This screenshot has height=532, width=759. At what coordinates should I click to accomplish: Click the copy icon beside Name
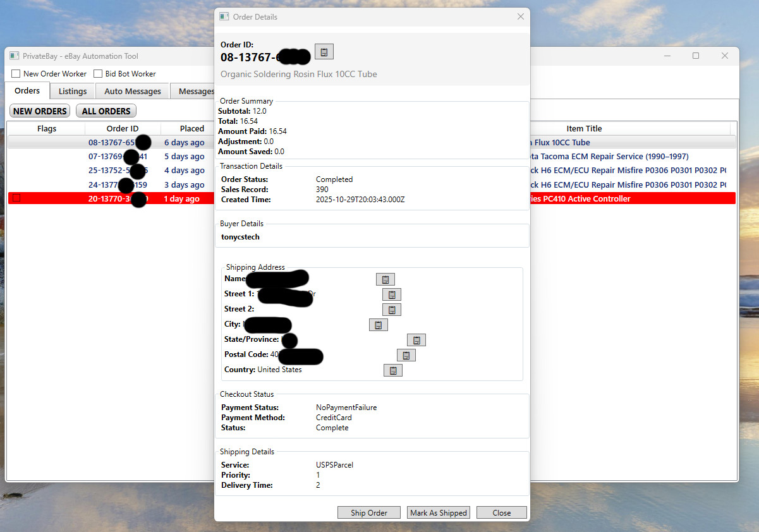pos(385,279)
